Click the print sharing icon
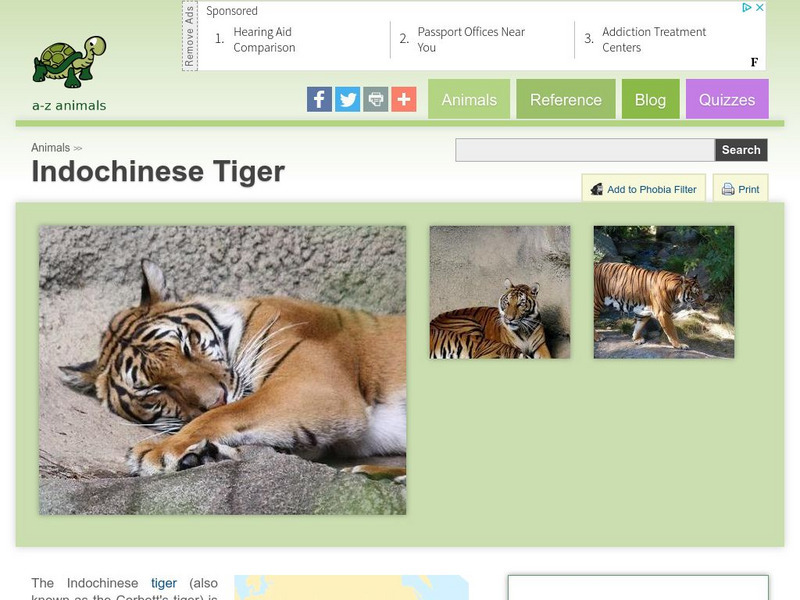The height and width of the screenshot is (600, 800). tap(375, 99)
